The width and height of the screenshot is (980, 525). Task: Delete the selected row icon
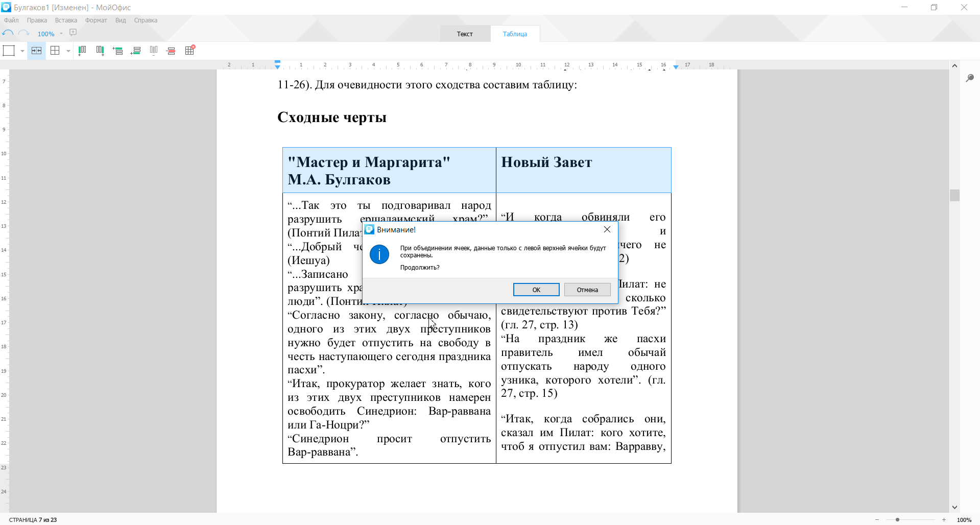[172, 51]
